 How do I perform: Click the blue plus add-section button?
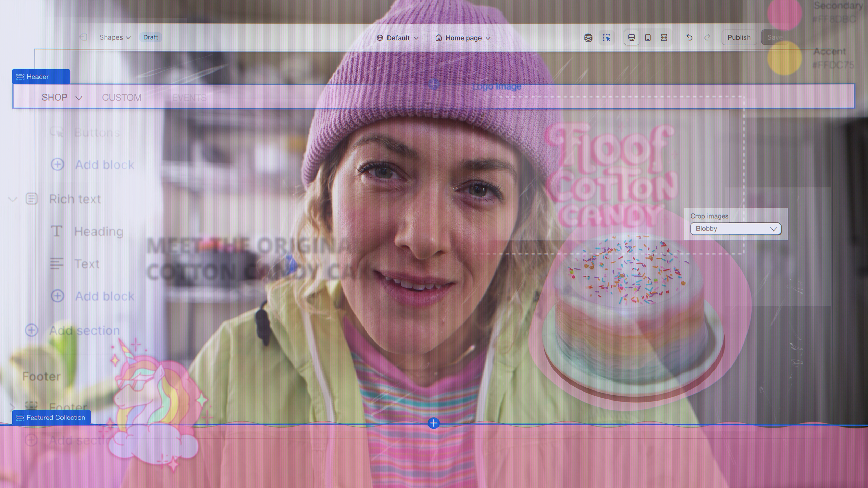[x=434, y=423]
